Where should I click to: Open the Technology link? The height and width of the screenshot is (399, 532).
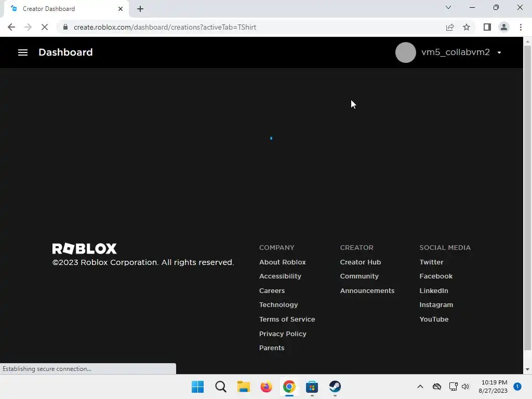[x=278, y=304]
